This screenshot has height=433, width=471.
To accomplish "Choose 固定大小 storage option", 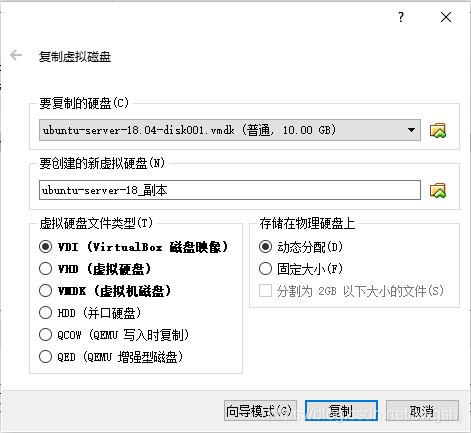I will [x=265, y=269].
